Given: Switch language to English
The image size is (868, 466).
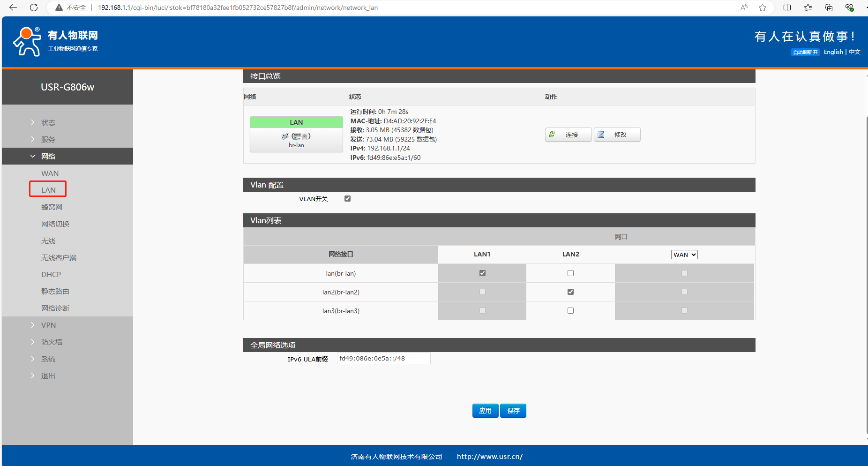Looking at the screenshot, I should [x=833, y=52].
